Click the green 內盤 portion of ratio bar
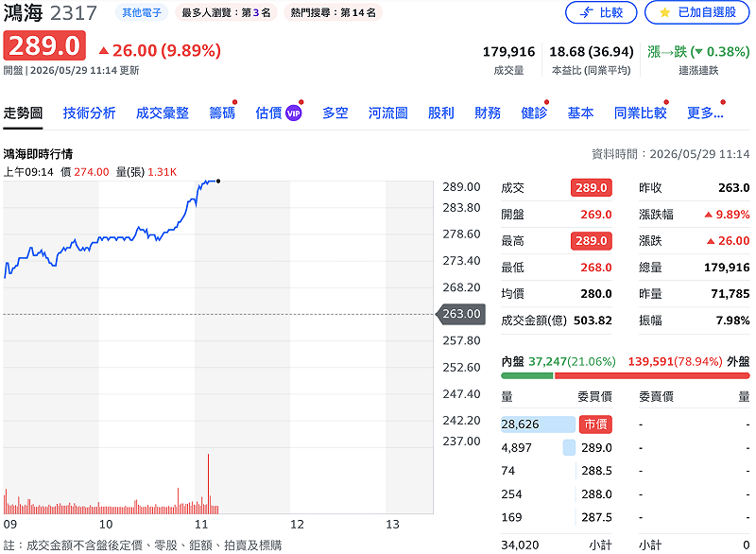 [x=527, y=375]
